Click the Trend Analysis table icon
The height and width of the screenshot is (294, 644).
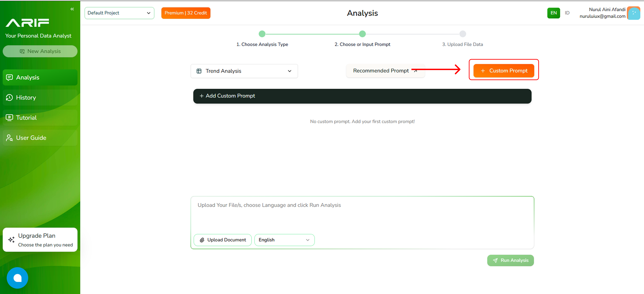pyautogui.click(x=199, y=71)
